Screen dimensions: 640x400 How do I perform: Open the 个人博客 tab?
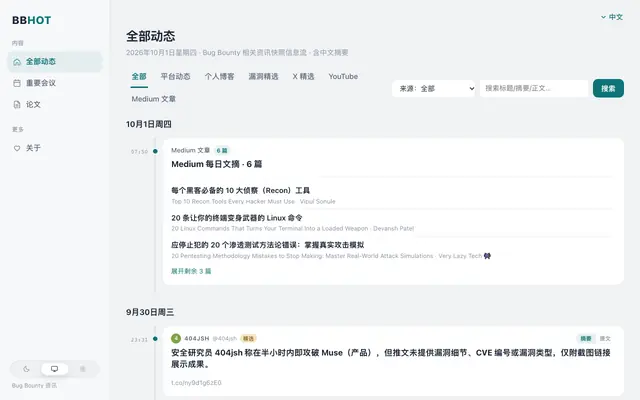pos(219,76)
